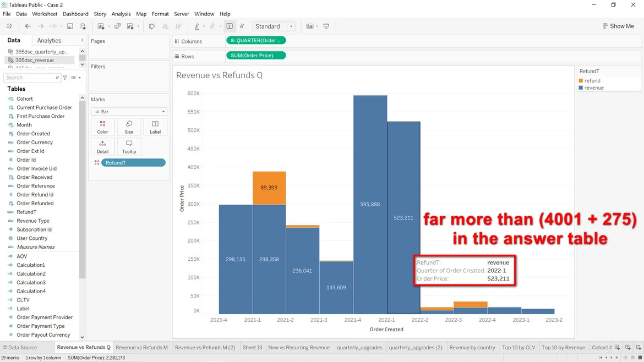Image resolution: width=644 pixels, height=362 pixels.
Task: Click the field Search box in Data pane
Action: 30,78
